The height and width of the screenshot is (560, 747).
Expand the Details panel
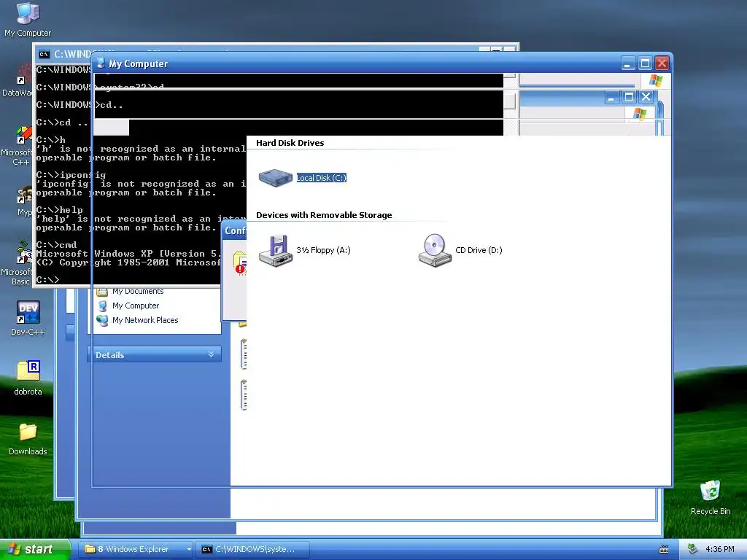211,354
